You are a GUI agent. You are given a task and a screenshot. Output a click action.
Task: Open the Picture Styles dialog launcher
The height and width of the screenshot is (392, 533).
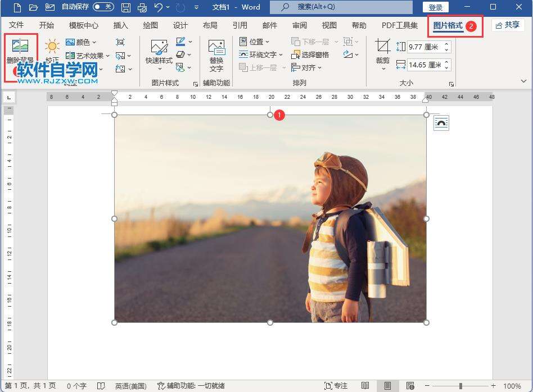[x=196, y=84]
